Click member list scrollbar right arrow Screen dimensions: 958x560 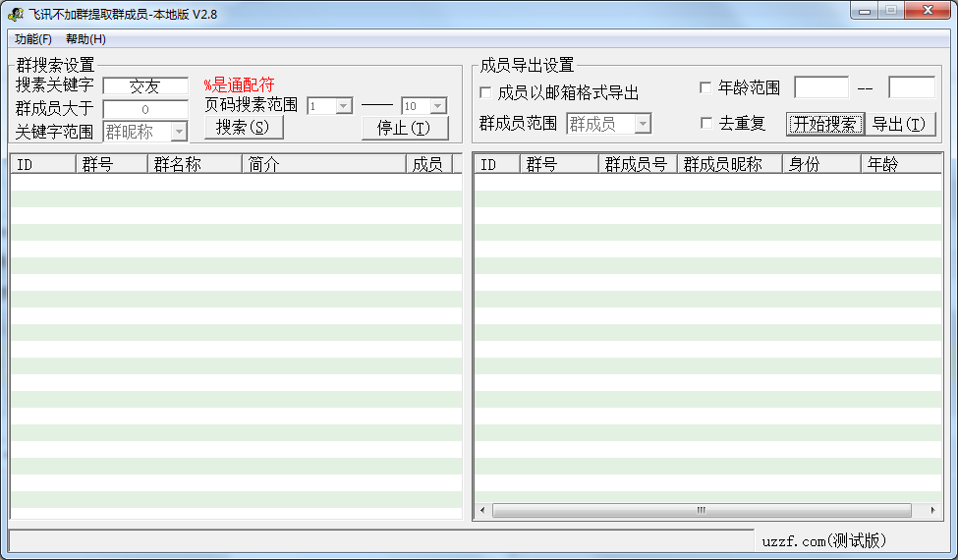coord(933,511)
